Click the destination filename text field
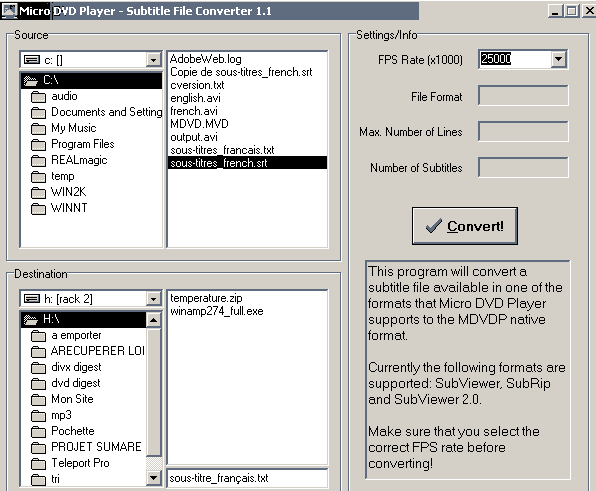Viewport: 596px width, 491px height. [247, 478]
